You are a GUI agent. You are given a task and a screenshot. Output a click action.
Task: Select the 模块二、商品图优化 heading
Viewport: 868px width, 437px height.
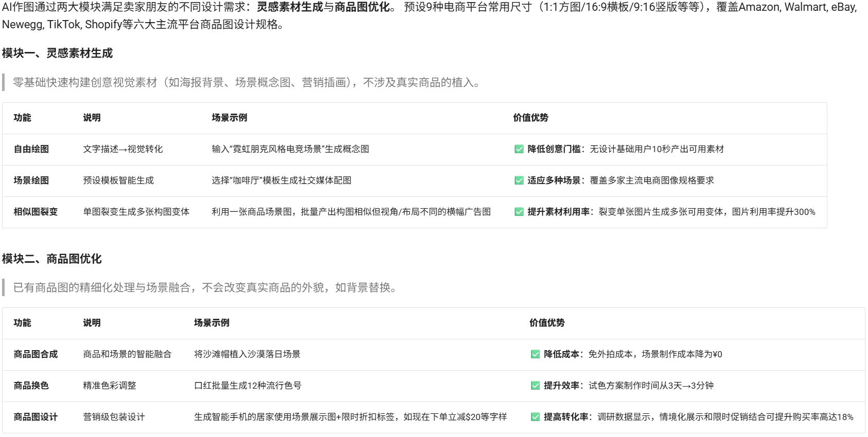pyautogui.click(x=51, y=259)
